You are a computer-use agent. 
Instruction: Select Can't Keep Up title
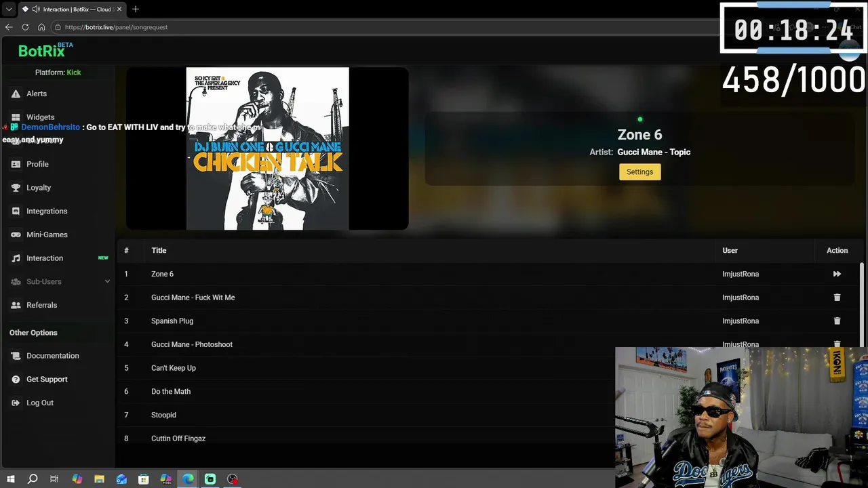[x=174, y=368]
